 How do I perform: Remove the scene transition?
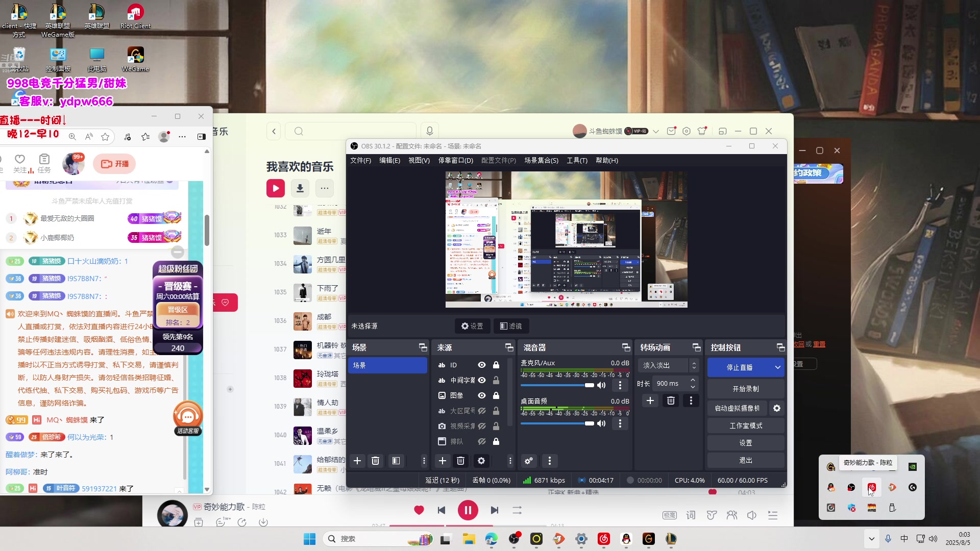pyautogui.click(x=671, y=401)
